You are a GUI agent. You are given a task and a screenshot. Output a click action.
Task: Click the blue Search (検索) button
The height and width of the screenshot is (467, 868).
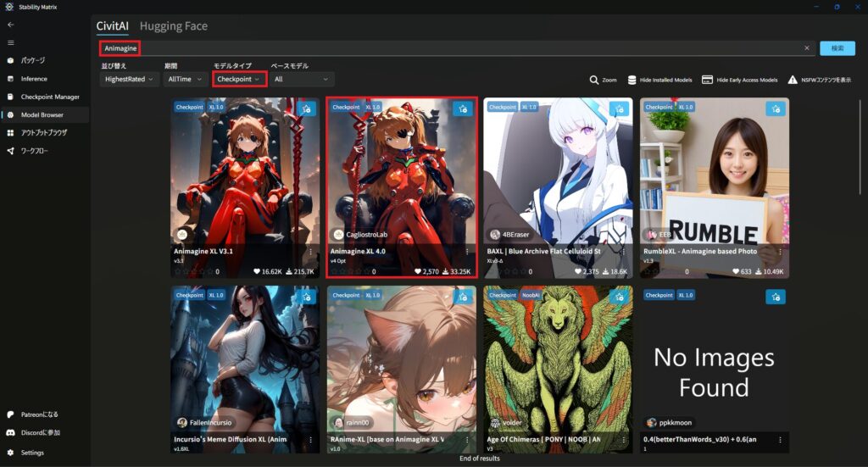tap(837, 48)
